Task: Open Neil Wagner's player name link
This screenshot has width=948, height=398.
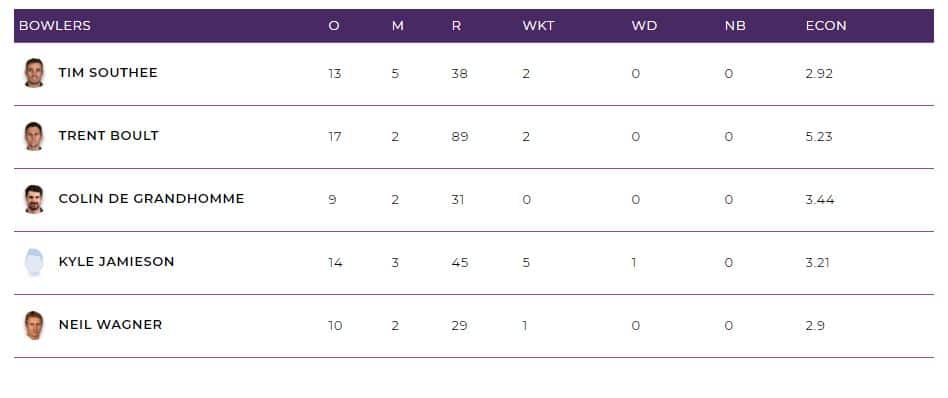Action: (x=111, y=324)
